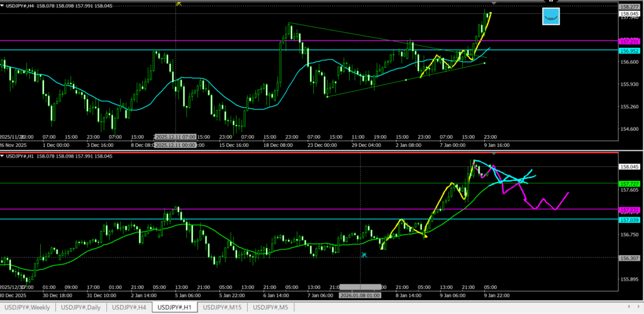Select the USDJPY#,H4 tab

[130, 307]
